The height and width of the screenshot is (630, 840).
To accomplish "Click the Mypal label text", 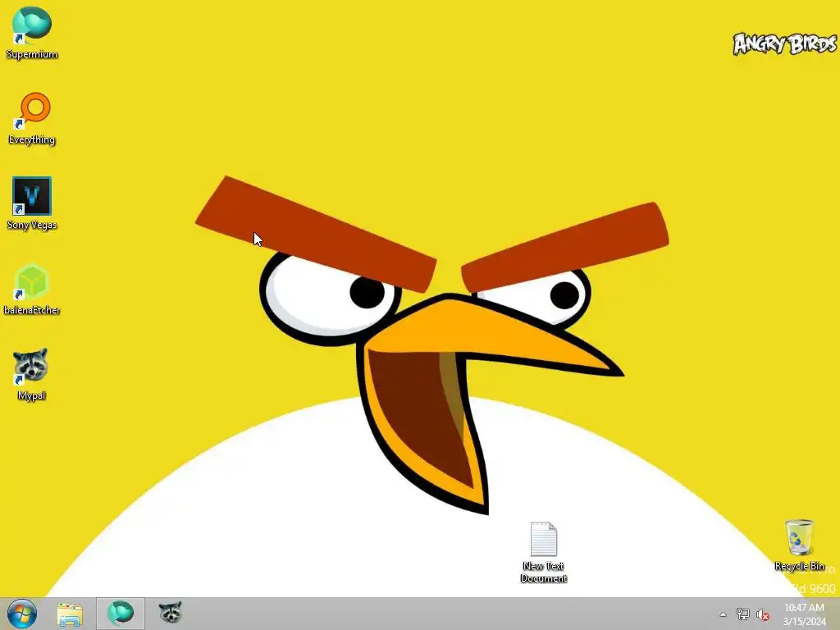I will (x=31, y=396).
